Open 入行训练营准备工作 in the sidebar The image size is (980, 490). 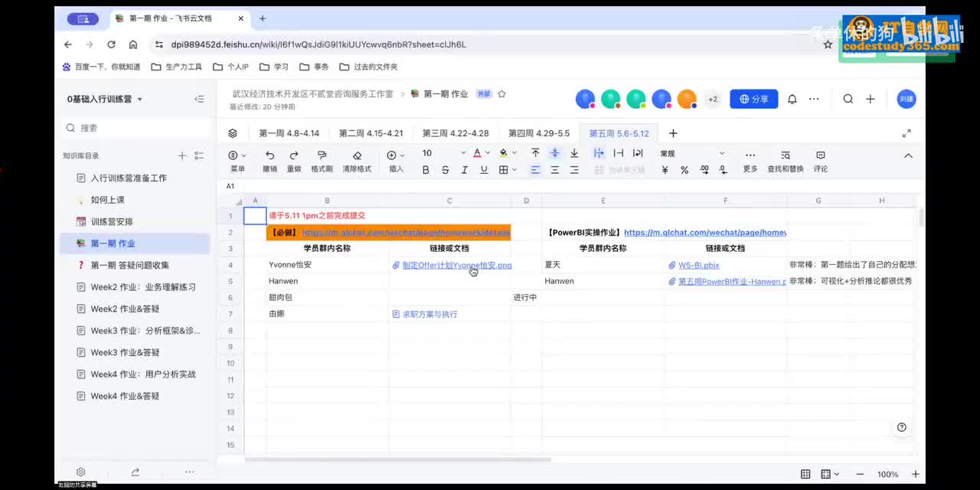(129, 178)
